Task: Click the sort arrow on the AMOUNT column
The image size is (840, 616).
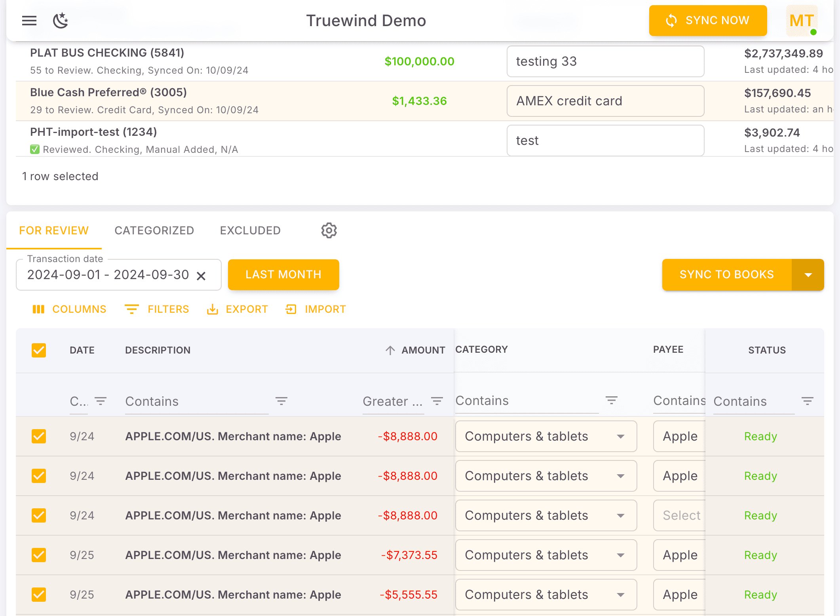Action: 390,350
